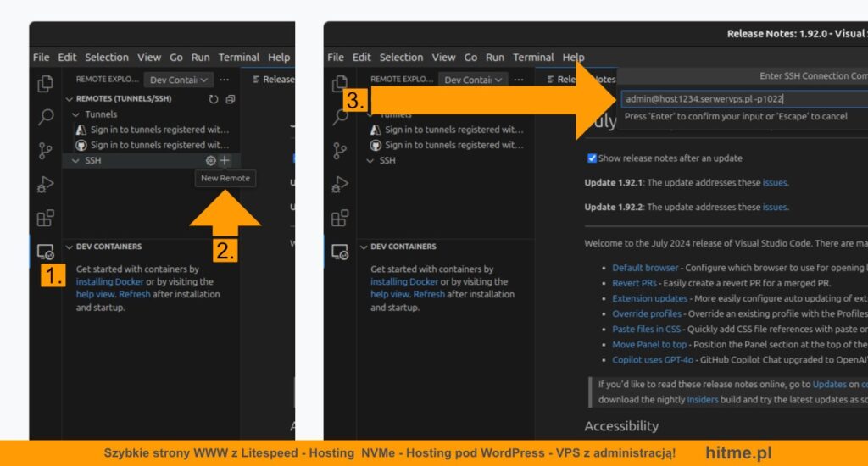
Task: Open Override profiles release note link
Action: (647, 313)
